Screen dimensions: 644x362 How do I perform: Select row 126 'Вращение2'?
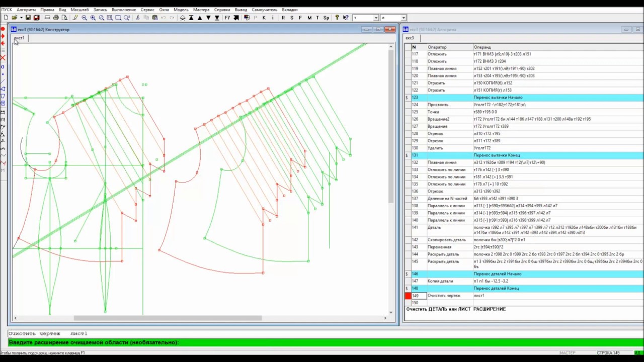524,119
